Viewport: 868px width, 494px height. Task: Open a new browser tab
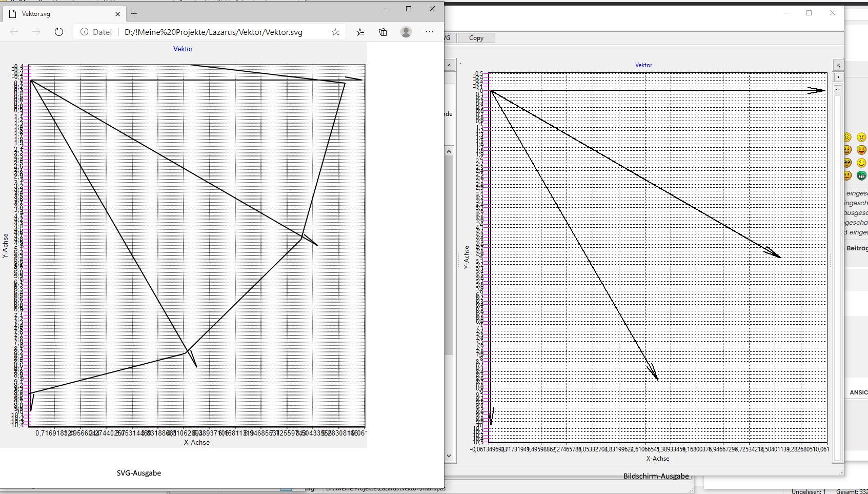pyautogui.click(x=134, y=14)
